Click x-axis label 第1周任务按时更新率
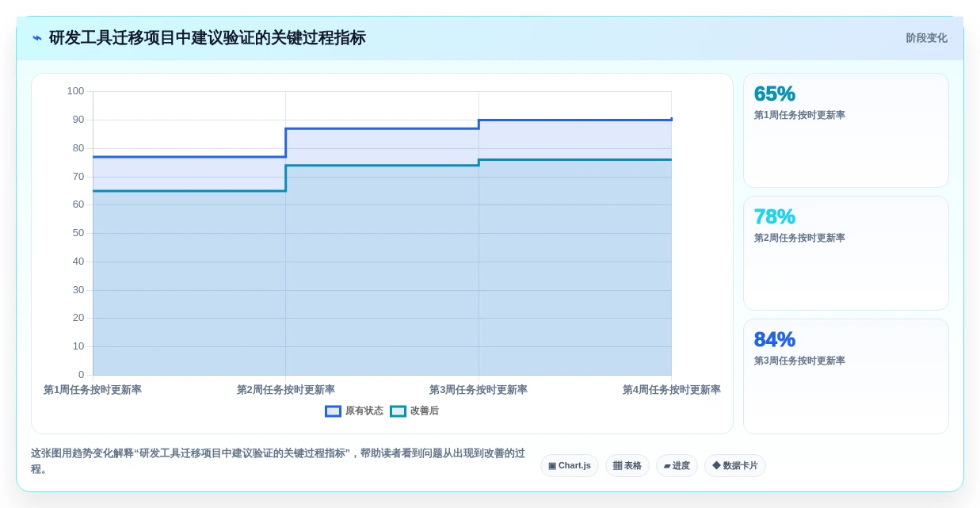This screenshot has width=980, height=508. pos(93,390)
